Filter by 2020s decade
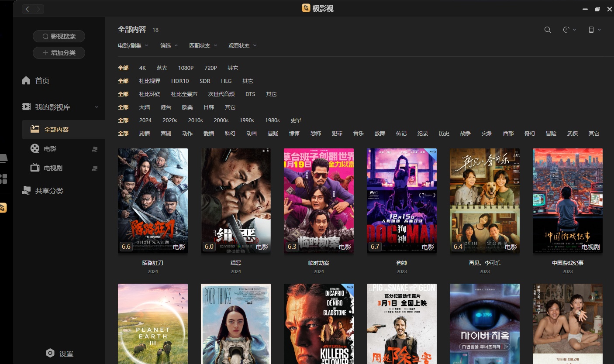 (x=170, y=120)
